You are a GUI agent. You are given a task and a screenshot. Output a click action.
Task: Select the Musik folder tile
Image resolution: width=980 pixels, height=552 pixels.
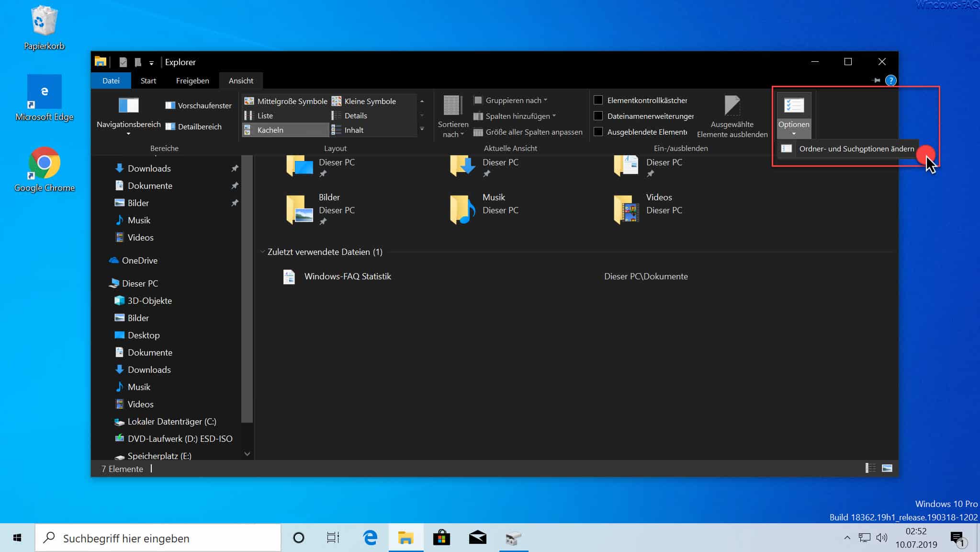[484, 209]
